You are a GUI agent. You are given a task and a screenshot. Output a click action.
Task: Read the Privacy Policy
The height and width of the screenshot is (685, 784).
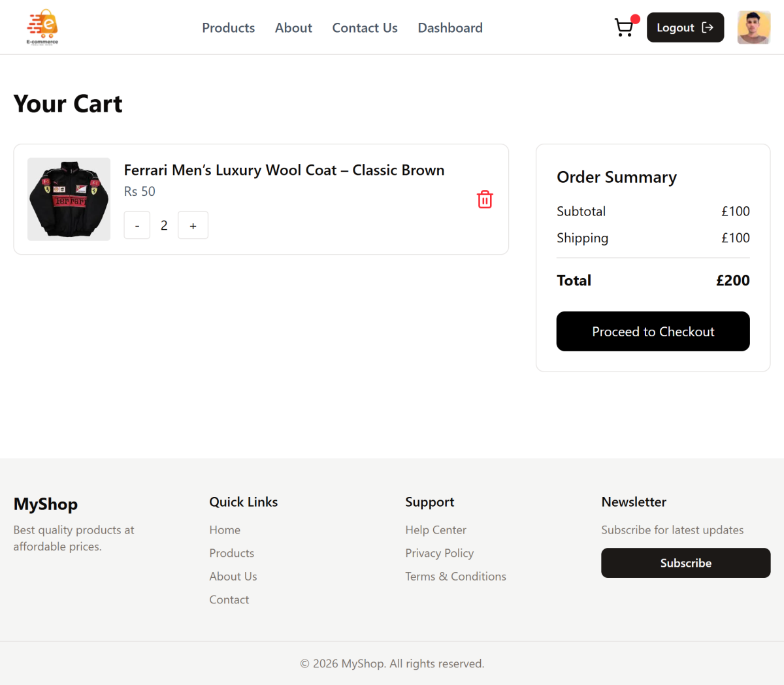[439, 553]
